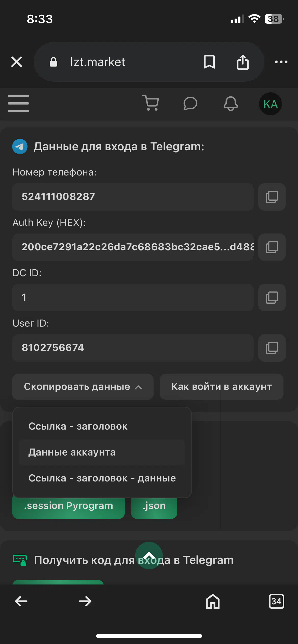Download .session Pyrogram file
Viewport: 298px width, 644px height.
(x=69, y=506)
